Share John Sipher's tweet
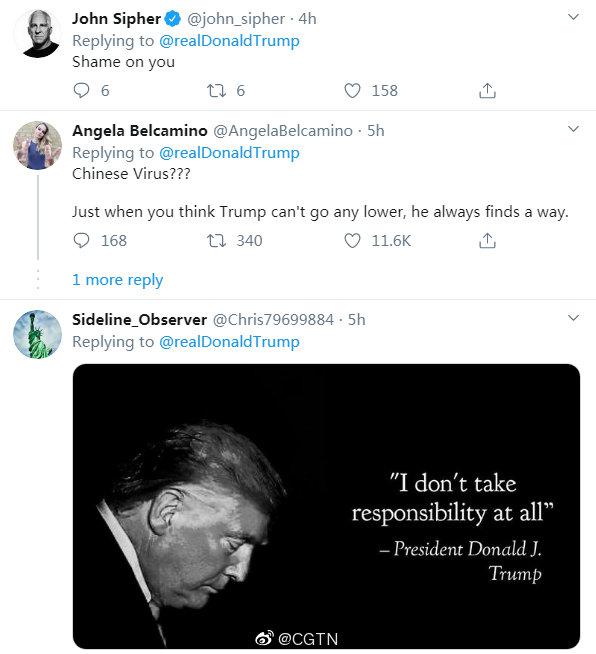The width and height of the screenshot is (596, 654). click(487, 91)
